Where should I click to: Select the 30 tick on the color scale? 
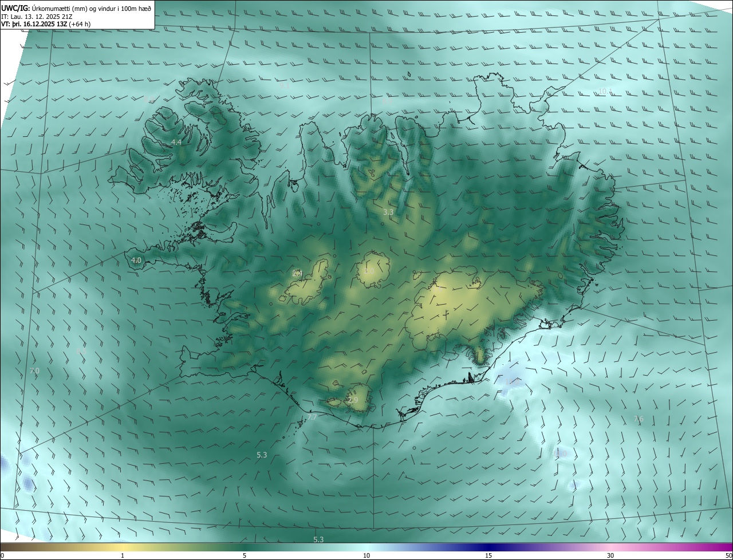point(610,555)
